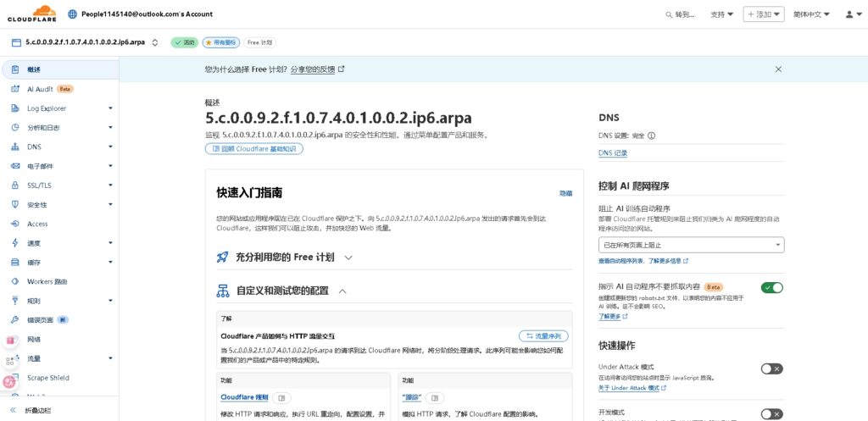Click the Workers 路由 icon in sidebar
The height and width of the screenshot is (421, 868).
point(15,281)
